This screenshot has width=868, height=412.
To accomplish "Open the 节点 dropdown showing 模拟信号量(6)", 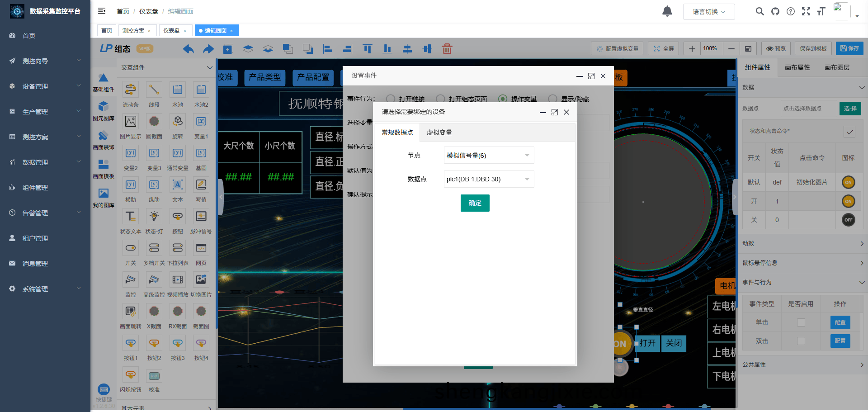I will [x=488, y=155].
